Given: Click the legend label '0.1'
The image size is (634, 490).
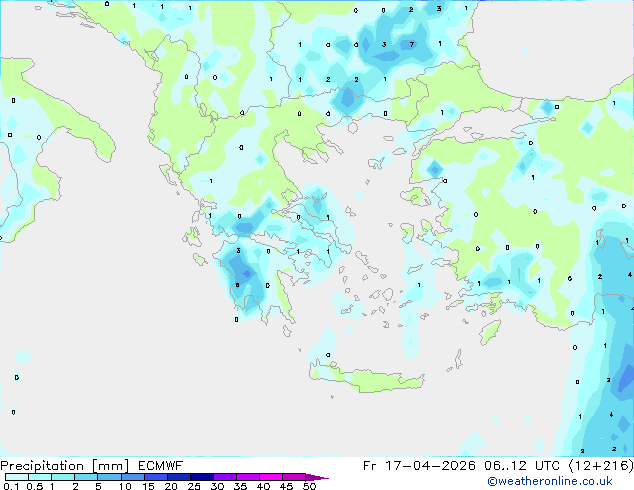Looking at the screenshot, I should pyautogui.click(x=11, y=486).
